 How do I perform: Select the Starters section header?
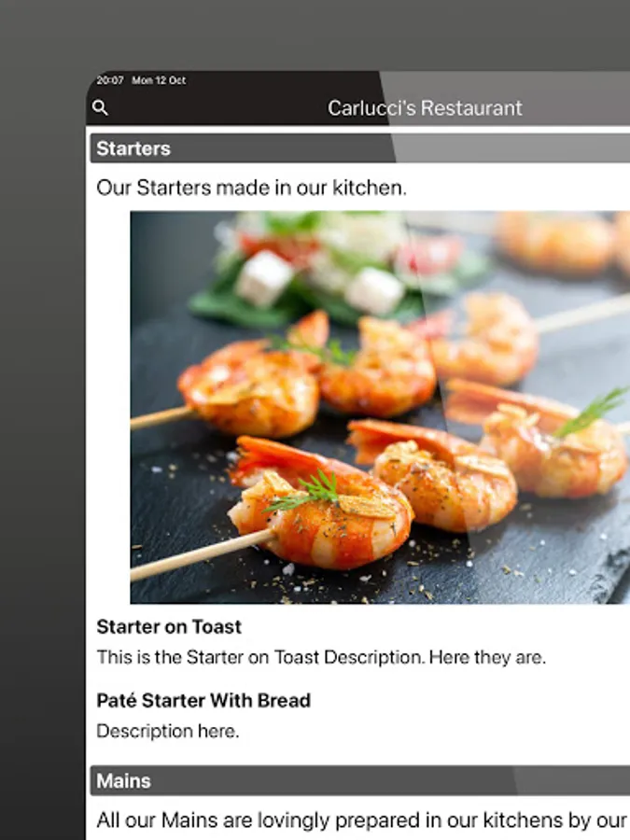[360, 148]
